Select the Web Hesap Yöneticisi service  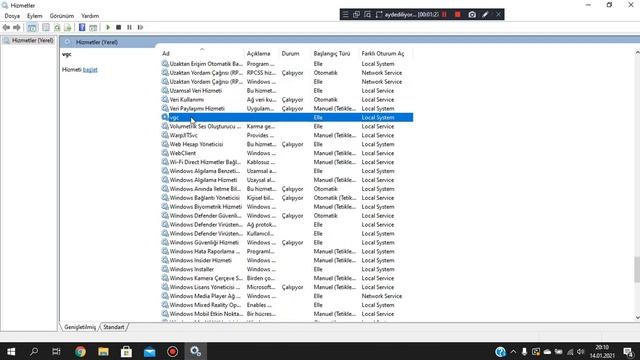pos(196,144)
